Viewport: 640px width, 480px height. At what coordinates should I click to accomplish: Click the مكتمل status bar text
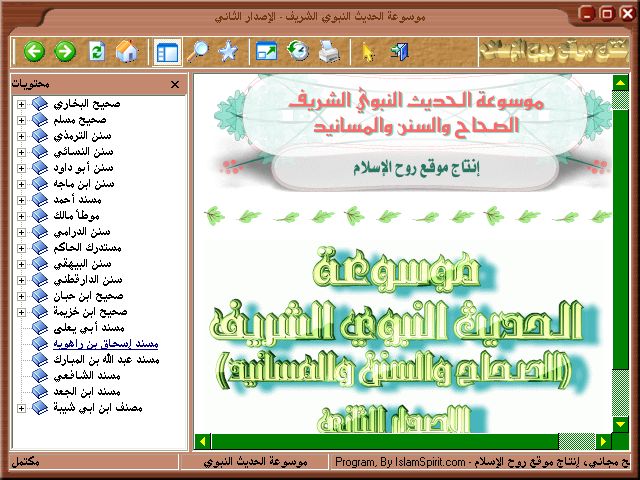[x=25, y=462]
